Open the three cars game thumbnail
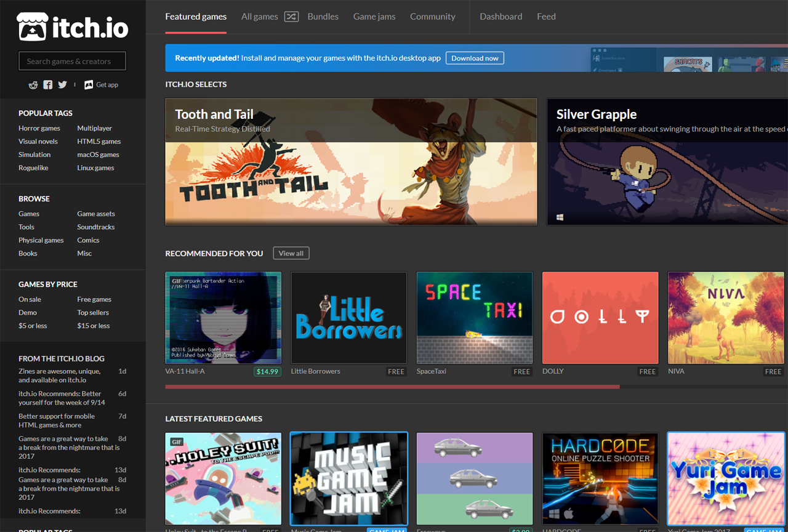This screenshot has width=788, height=532. (475, 478)
